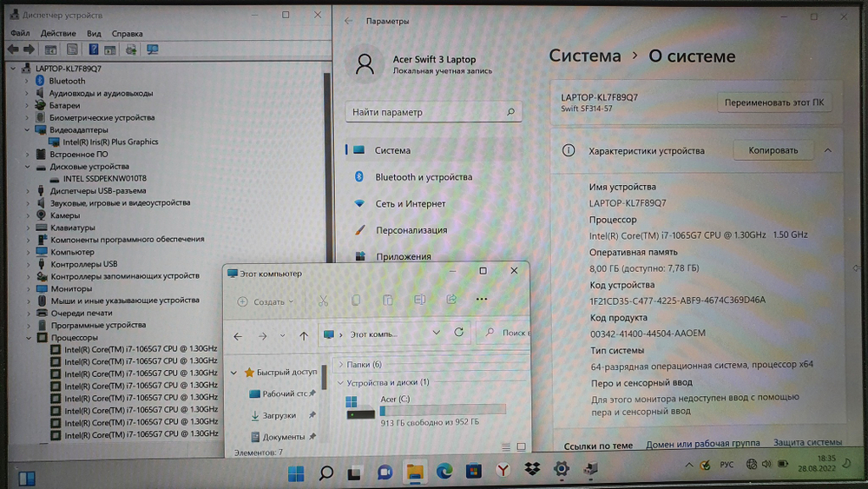Image resolution: width=868 pixels, height=489 pixels.
Task: Click the Share icon in Explorer toolbar
Action: tap(451, 300)
